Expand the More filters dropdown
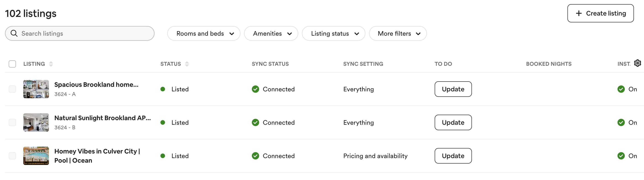This screenshot has width=644, height=180. pyautogui.click(x=398, y=33)
